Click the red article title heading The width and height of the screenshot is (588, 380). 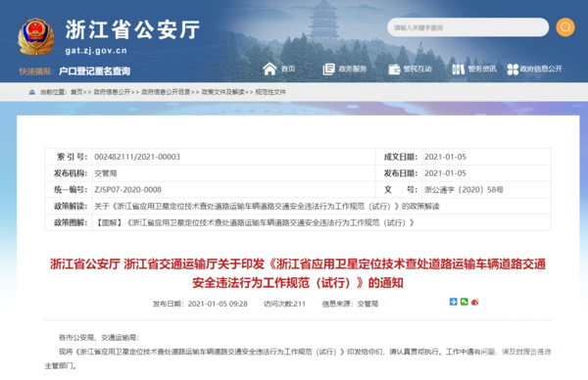(298, 273)
